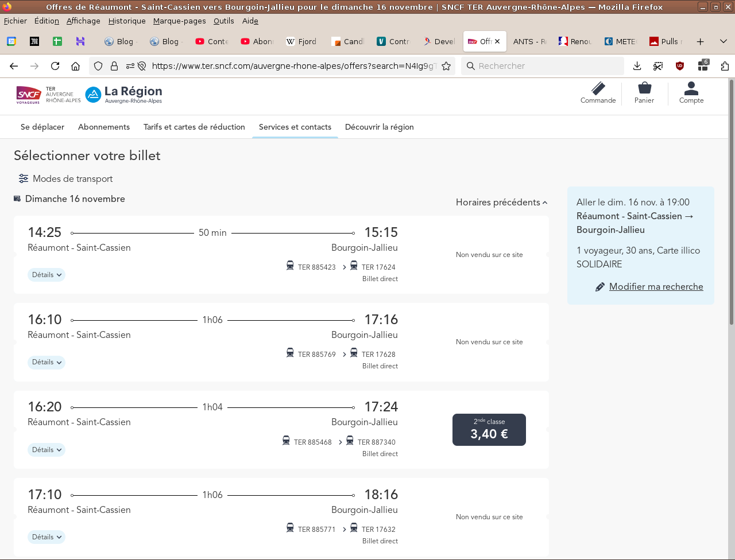This screenshot has height=560, width=735.
Task: Go to the browser home page icon
Action: (75, 66)
